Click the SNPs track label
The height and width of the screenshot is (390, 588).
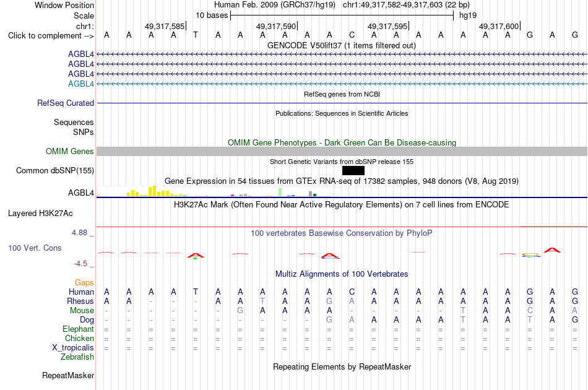coord(84,132)
